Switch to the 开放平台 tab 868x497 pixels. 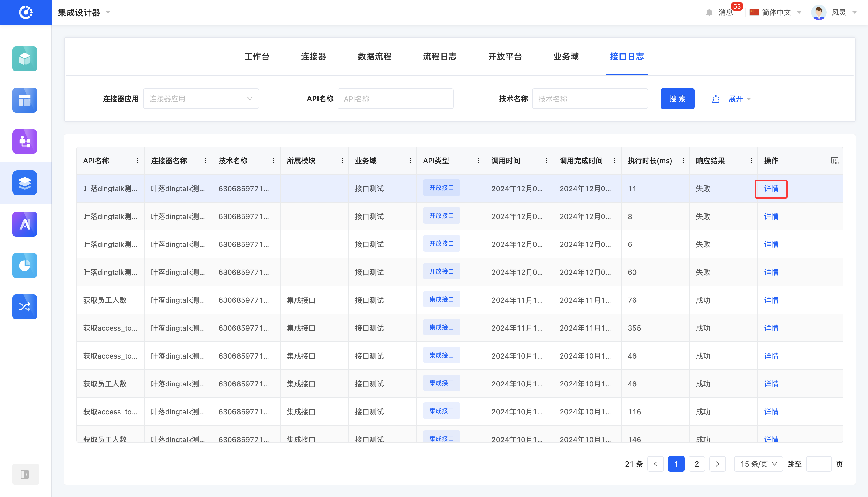[505, 57]
